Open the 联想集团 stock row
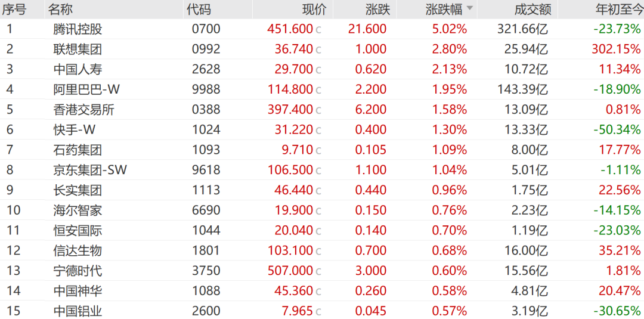This screenshot has height=319, width=644. pos(322,49)
